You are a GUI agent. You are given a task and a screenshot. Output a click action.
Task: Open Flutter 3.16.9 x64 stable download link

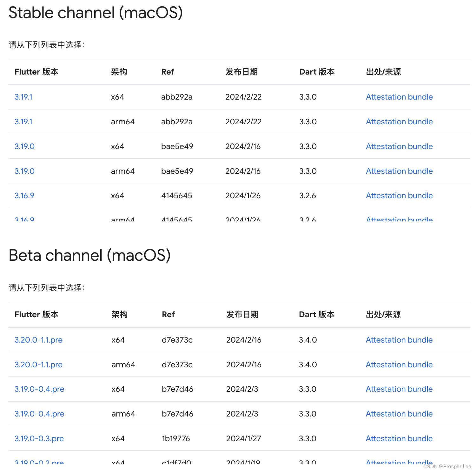coord(24,196)
